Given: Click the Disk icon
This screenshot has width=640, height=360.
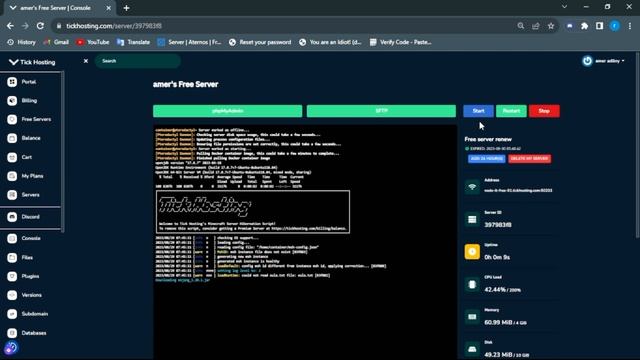Looking at the screenshot, I should tap(472, 349).
